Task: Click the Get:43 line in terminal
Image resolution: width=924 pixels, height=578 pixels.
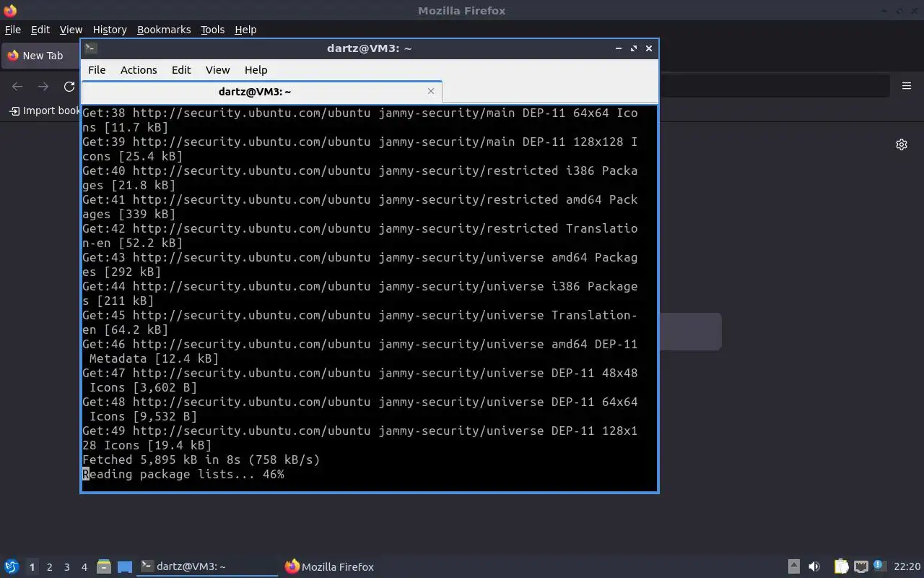Action: (360, 264)
